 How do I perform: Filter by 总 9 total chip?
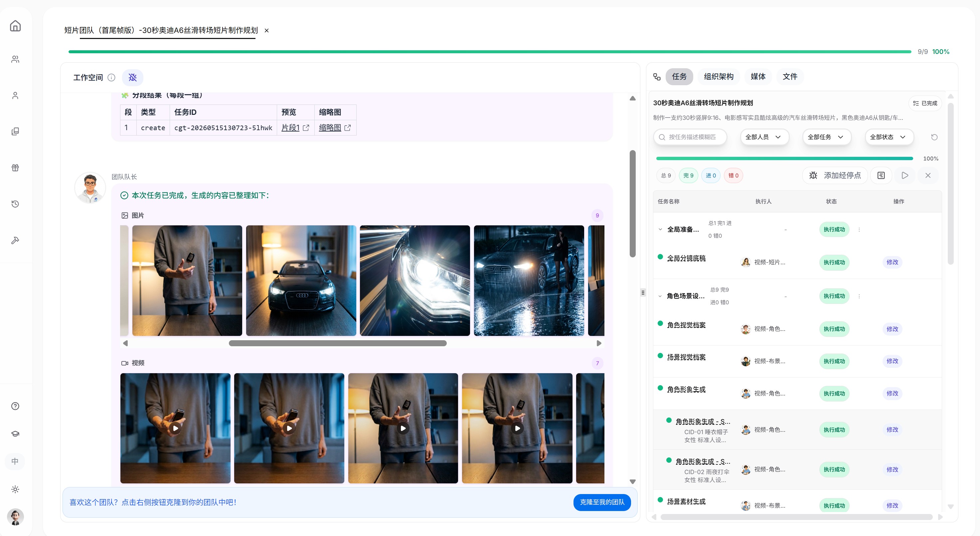666,175
